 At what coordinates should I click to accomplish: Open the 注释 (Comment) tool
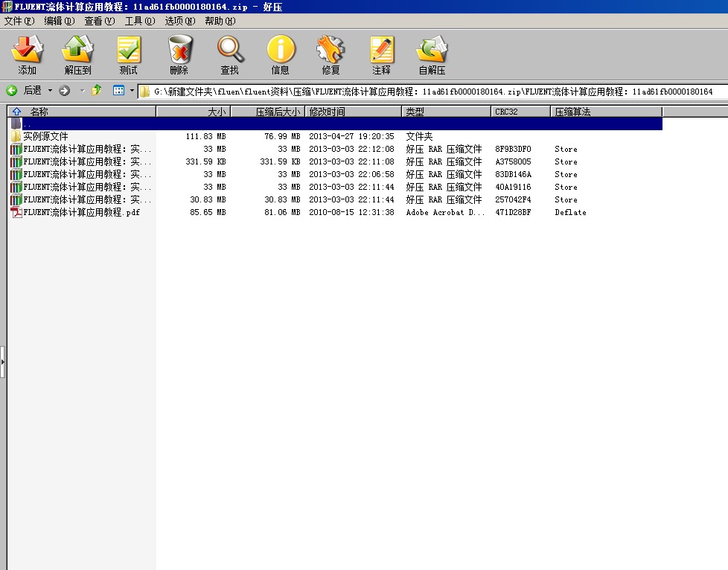pyautogui.click(x=381, y=55)
